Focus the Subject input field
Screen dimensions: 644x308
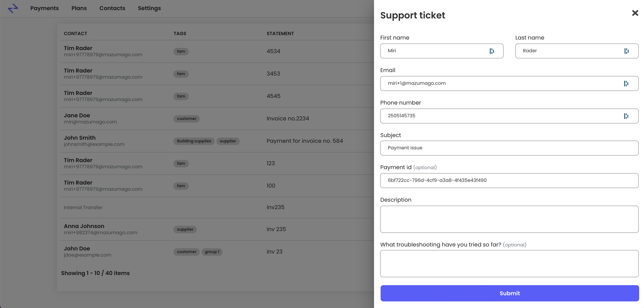(509, 148)
